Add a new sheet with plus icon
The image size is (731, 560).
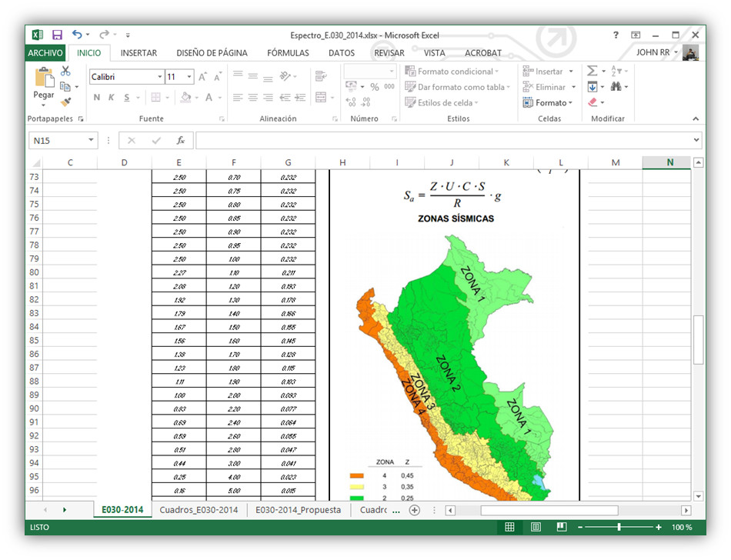pos(415,510)
